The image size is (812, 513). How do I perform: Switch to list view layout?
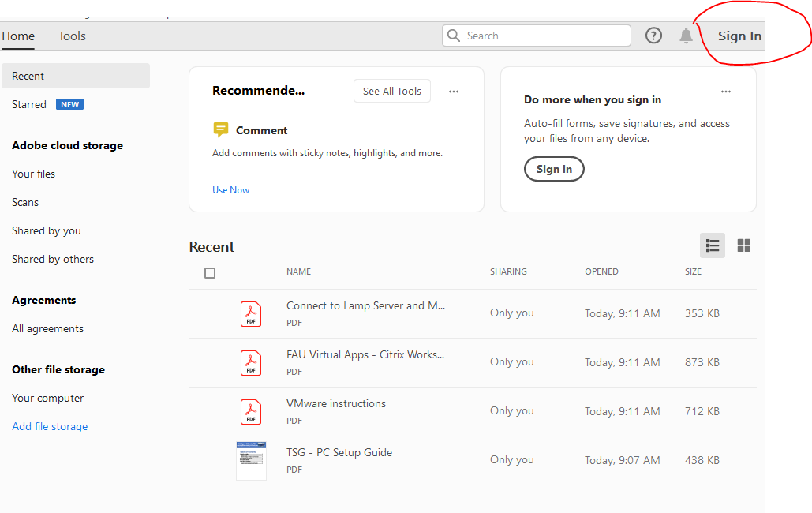coord(713,245)
